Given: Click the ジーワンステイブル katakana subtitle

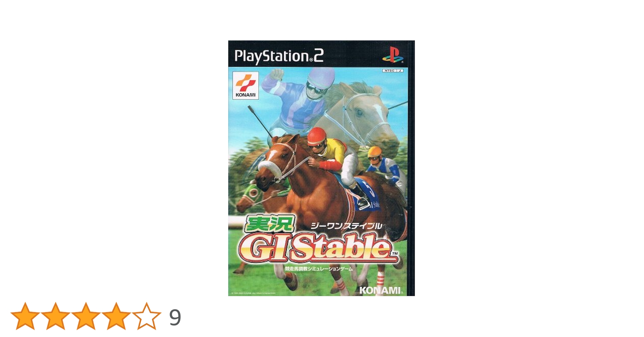Looking at the screenshot, I should (x=346, y=226).
